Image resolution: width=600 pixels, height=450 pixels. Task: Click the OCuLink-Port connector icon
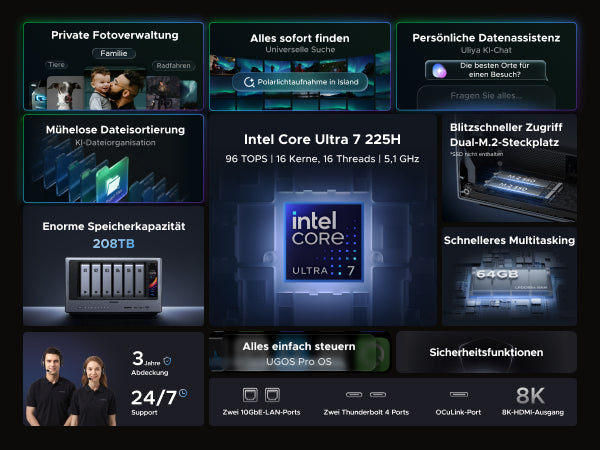point(458,395)
